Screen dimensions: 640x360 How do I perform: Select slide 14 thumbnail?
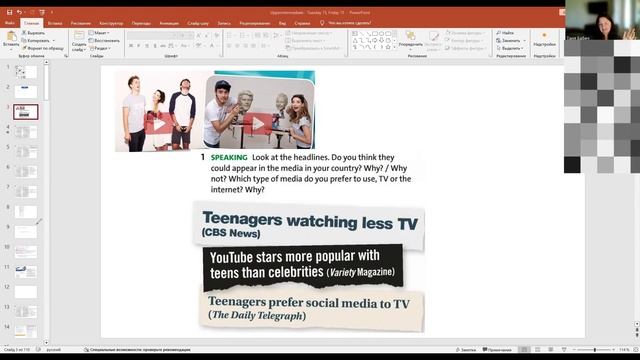point(26,331)
